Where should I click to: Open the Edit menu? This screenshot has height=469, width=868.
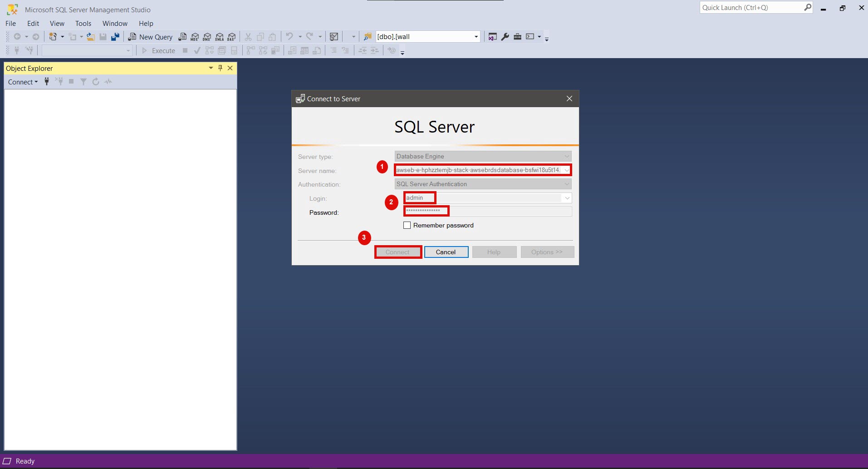33,23
